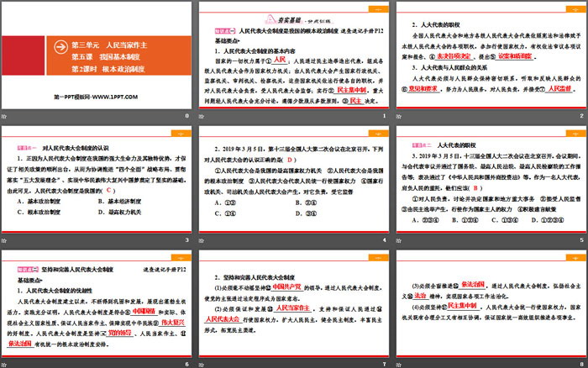Mark slide 2 with its star icon
Screen dimensions: 588x368
[x=399, y=116]
